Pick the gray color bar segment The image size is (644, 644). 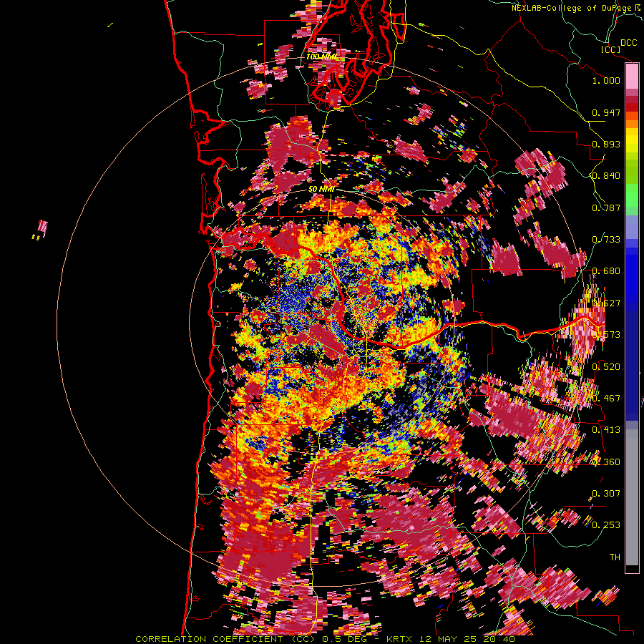pos(632,497)
